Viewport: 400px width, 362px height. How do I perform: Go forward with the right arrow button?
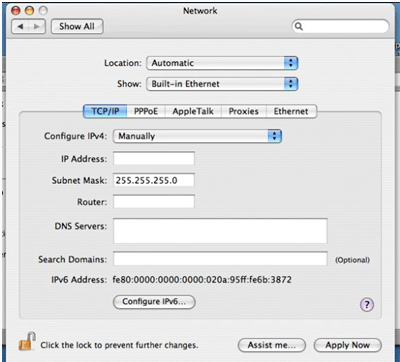pyautogui.click(x=37, y=27)
